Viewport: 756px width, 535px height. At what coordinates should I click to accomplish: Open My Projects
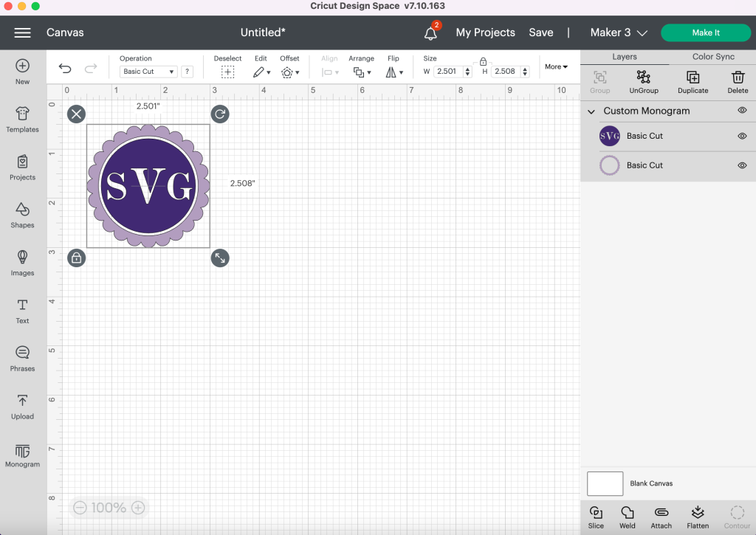tap(484, 32)
